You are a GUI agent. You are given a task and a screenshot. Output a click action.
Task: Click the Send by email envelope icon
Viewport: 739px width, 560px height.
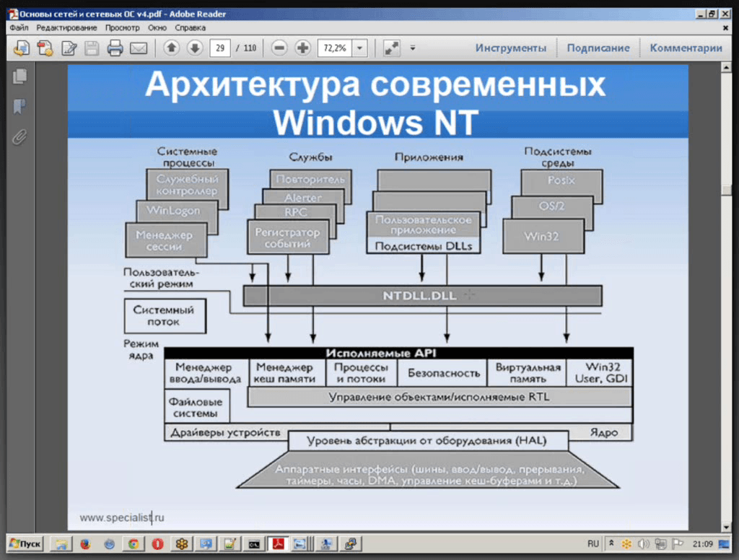pos(139,48)
